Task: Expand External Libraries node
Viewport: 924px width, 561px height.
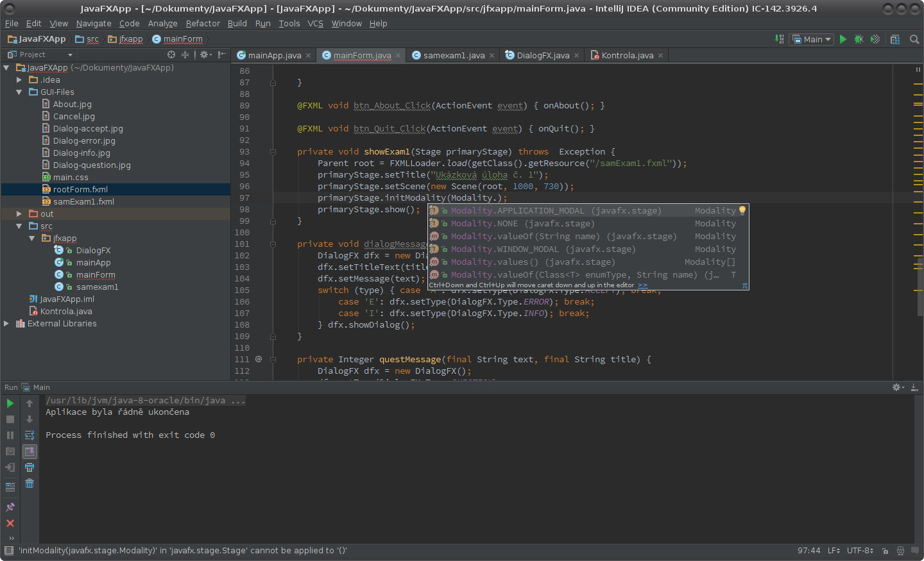Action: pos(6,323)
